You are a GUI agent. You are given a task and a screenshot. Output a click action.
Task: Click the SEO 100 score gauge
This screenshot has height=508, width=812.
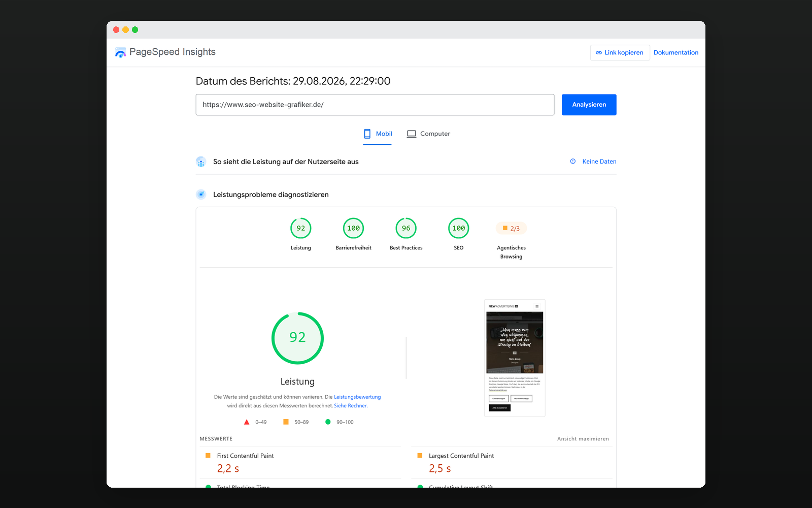(459, 228)
